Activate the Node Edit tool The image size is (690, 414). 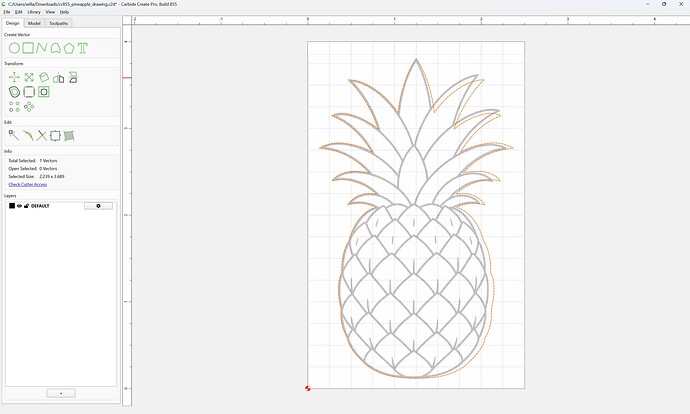pyautogui.click(x=14, y=136)
